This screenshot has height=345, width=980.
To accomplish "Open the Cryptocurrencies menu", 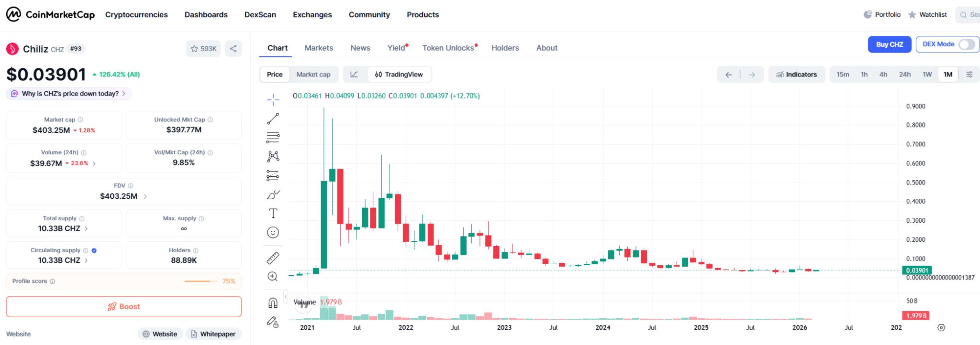I will [x=136, y=15].
